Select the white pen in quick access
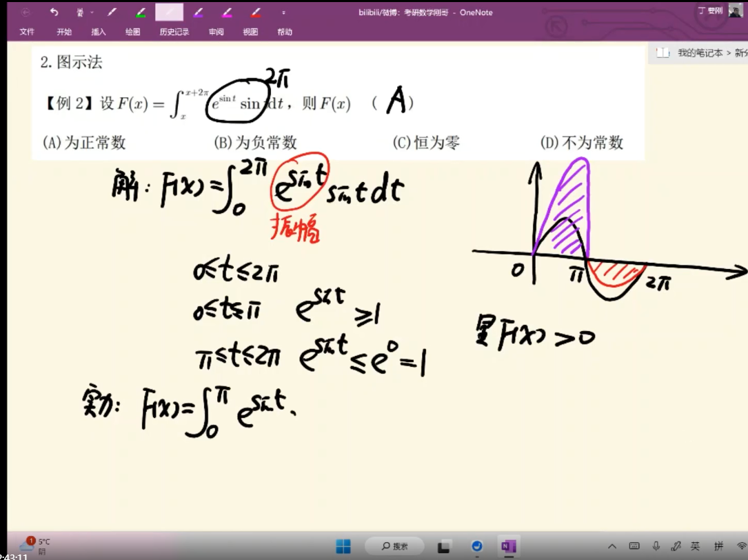748x560 pixels. click(x=112, y=12)
